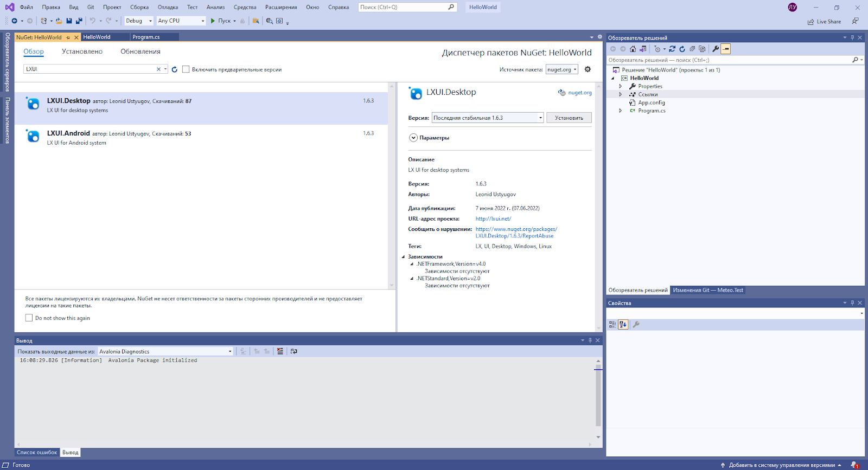
Task: Open the version selector dropdown
Action: pos(488,118)
